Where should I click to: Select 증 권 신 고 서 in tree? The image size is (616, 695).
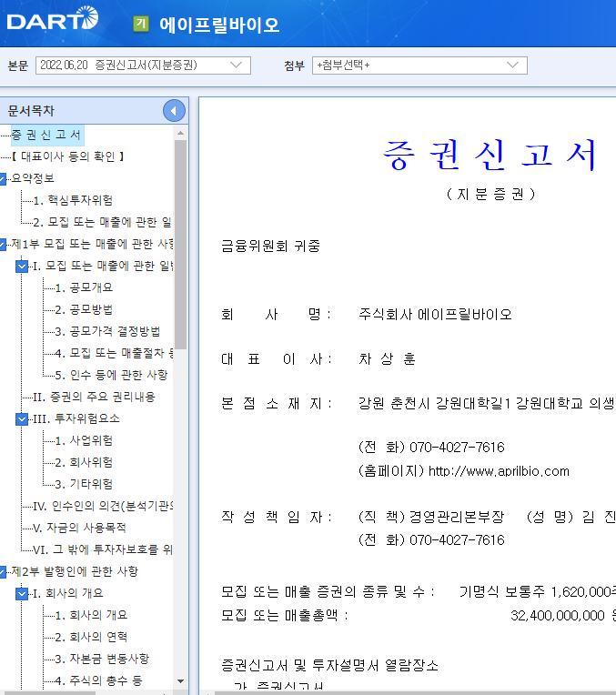click(46, 135)
